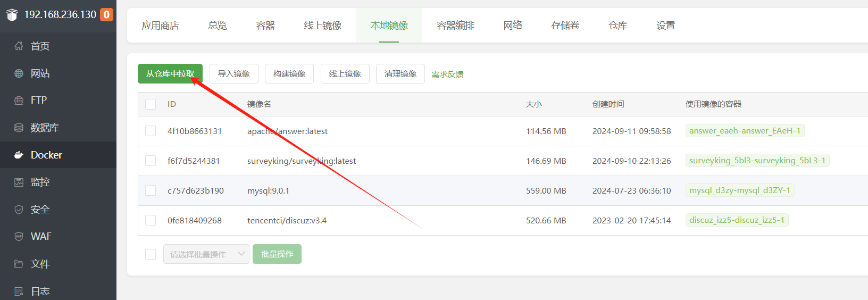Click the folder icon beside 文件
Image resolution: width=868 pixels, height=300 pixels.
[x=19, y=264]
